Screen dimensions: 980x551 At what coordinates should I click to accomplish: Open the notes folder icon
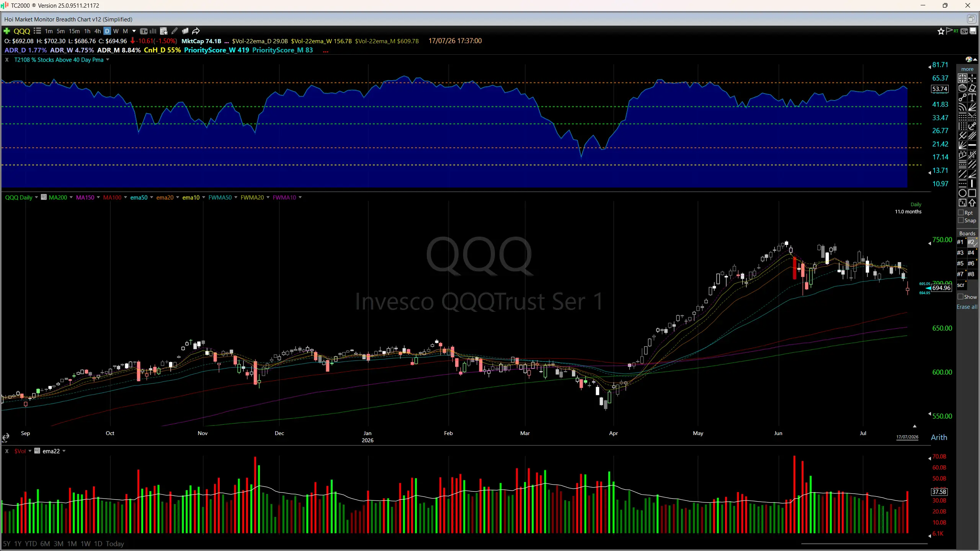point(185,31)
